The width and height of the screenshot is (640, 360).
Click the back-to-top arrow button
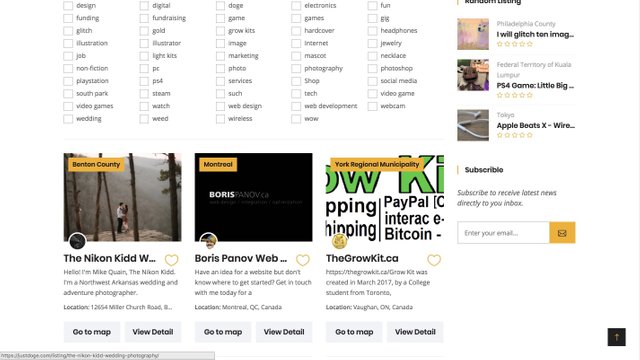pos(616,337)
